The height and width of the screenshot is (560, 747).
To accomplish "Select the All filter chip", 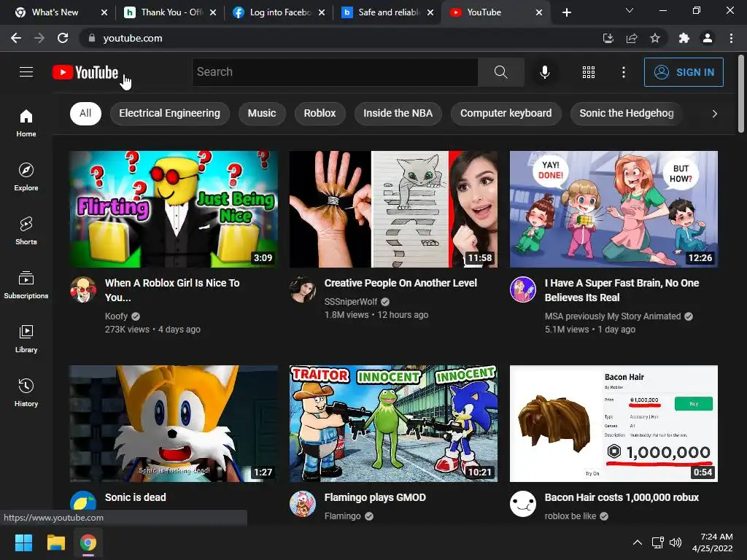I will pos(85,113).
